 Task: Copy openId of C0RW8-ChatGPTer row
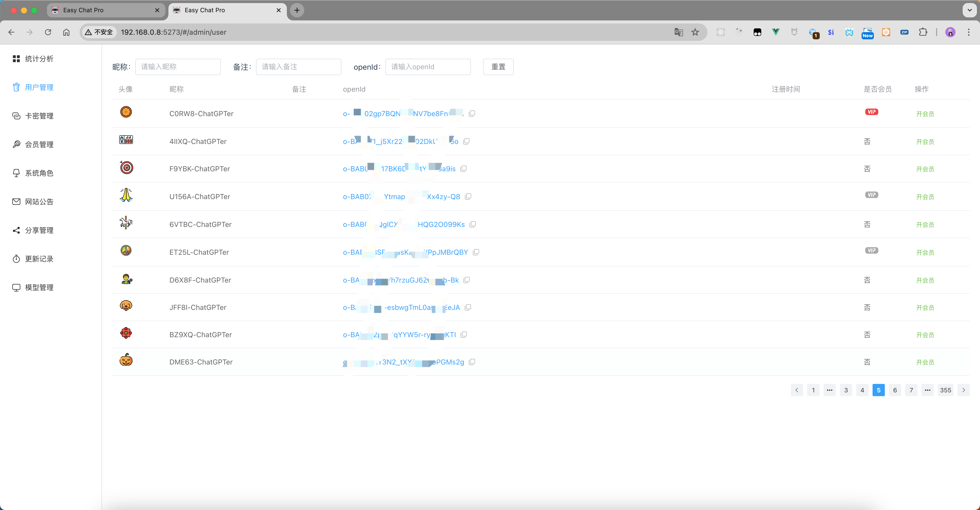point(472,113)
